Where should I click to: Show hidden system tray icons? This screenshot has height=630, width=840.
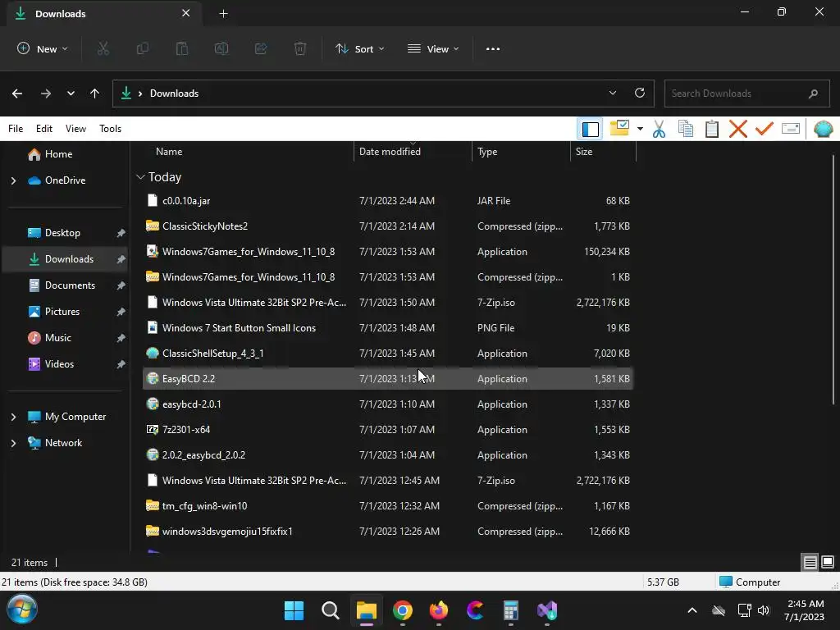pyautogui.click(x=692, y=610)
